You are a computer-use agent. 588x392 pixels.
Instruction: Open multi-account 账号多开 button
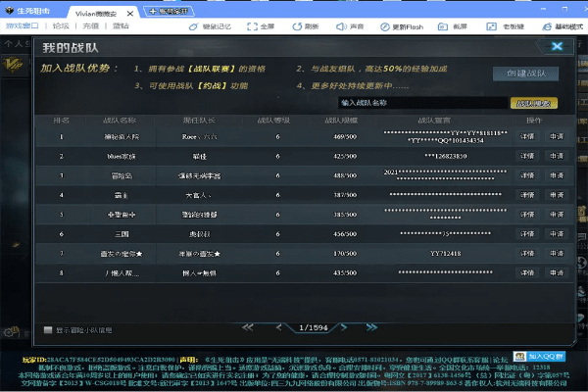[x=169, y=11]
